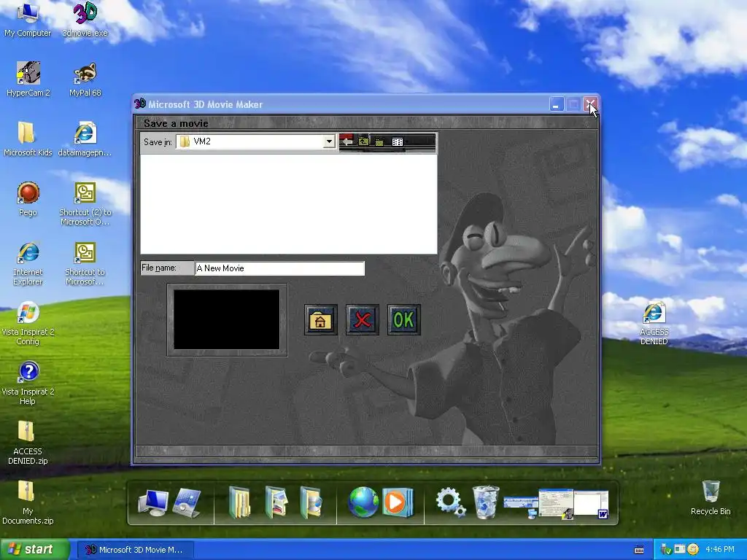This screenshot has height=560, width=747.
Task: Click the create new folder icon
Action: point(379,141)
